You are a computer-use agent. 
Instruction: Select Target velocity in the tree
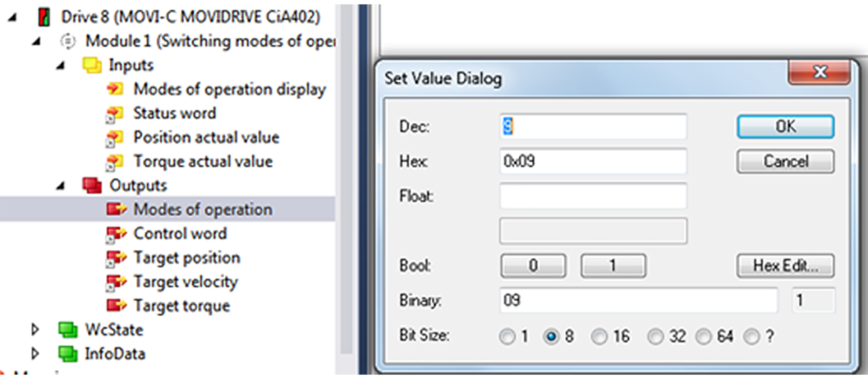[186, 282]
